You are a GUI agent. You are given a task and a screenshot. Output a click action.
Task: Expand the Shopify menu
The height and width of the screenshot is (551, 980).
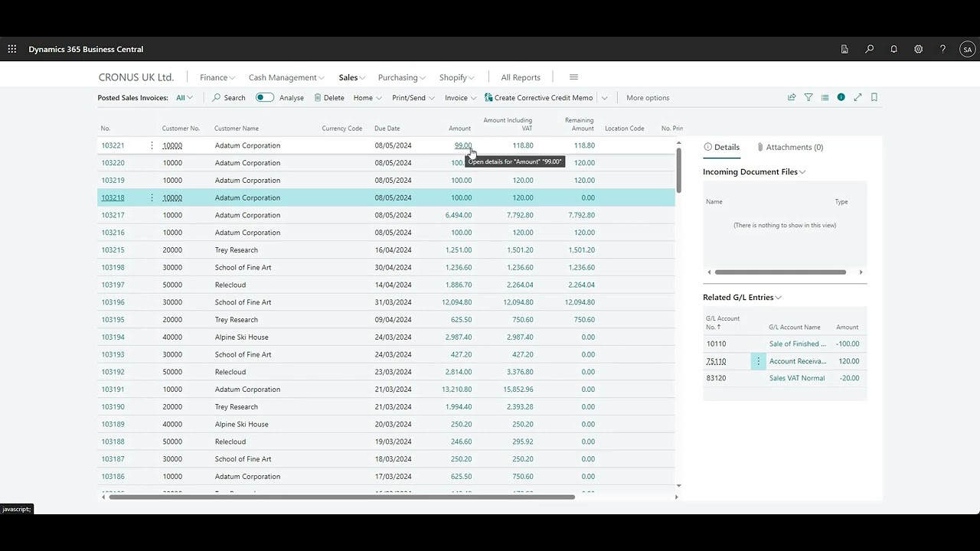coord(457,77)
